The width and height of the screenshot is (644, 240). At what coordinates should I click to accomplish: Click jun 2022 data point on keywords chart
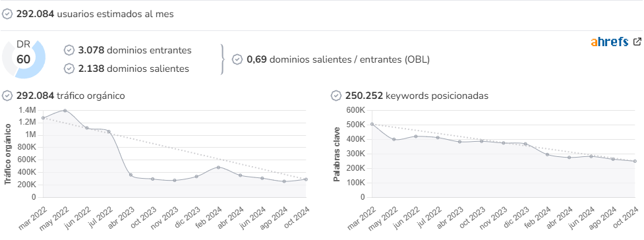tap(416, 136)
